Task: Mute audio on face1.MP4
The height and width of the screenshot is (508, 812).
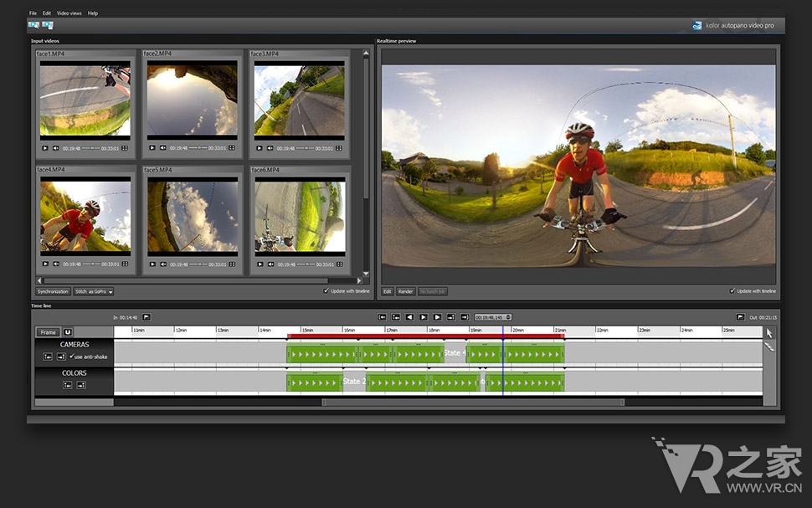Action: [x=56, y=148]
